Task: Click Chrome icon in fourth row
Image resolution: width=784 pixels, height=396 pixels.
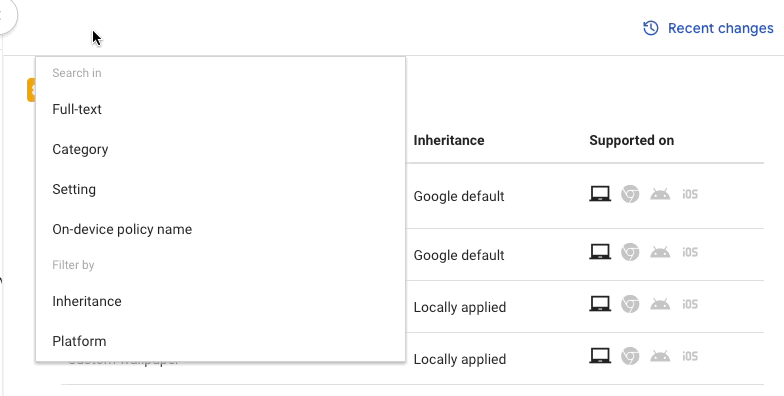Action: (630, 356)
